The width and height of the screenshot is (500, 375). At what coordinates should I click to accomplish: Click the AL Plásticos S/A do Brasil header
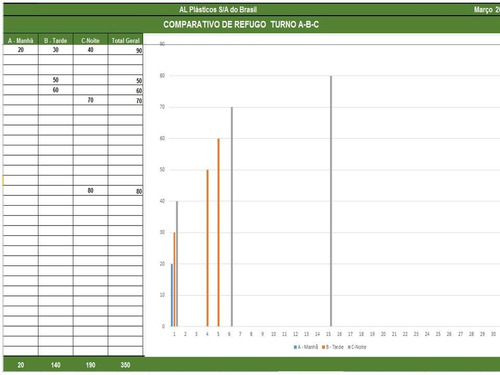[x=218, y=10]
